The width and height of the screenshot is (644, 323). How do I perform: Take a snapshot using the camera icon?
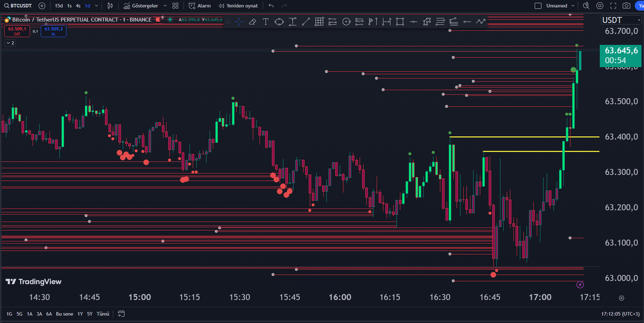626,5
